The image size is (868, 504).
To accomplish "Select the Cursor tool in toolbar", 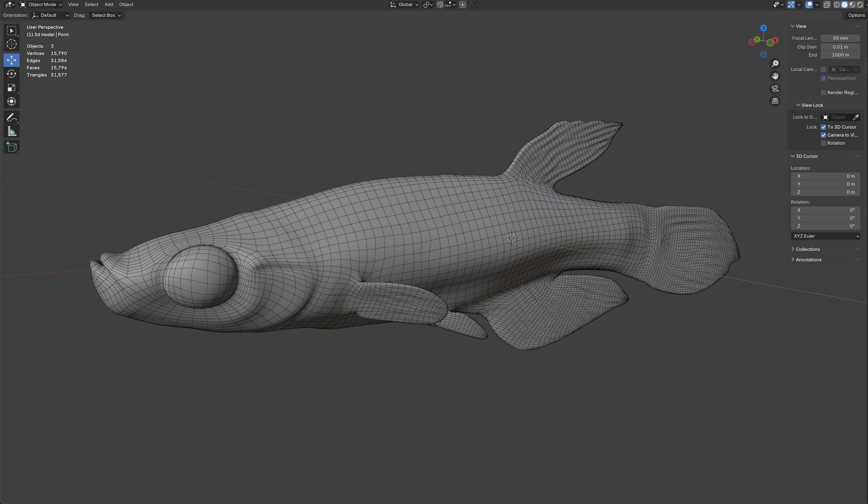I will click(x=11, y=44).
